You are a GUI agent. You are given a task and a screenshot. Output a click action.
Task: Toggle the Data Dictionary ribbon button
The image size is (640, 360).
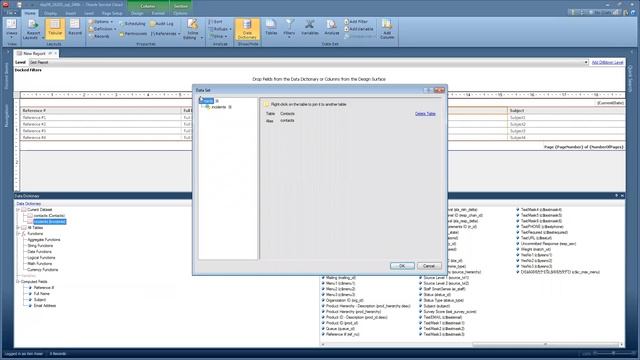[x=247, y=29]
